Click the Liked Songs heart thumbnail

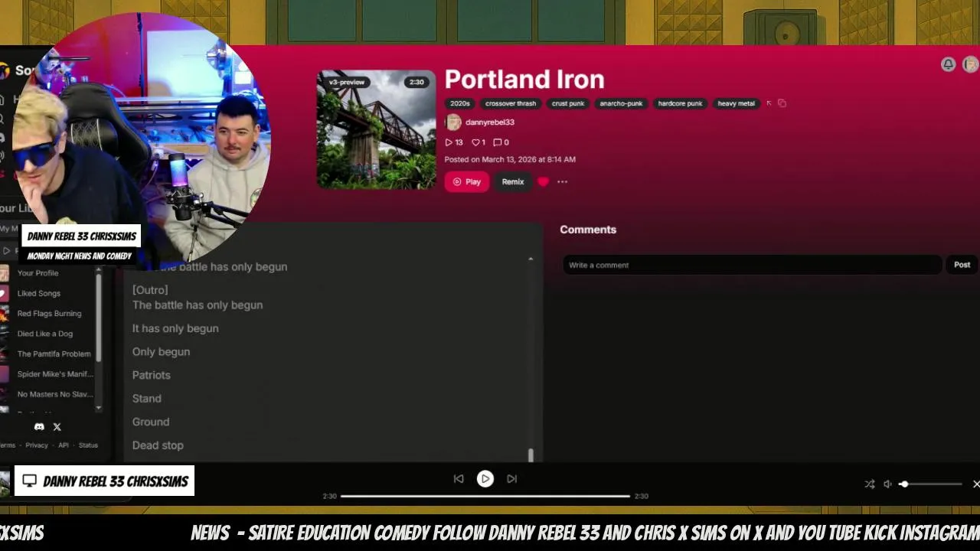point(4,293)
